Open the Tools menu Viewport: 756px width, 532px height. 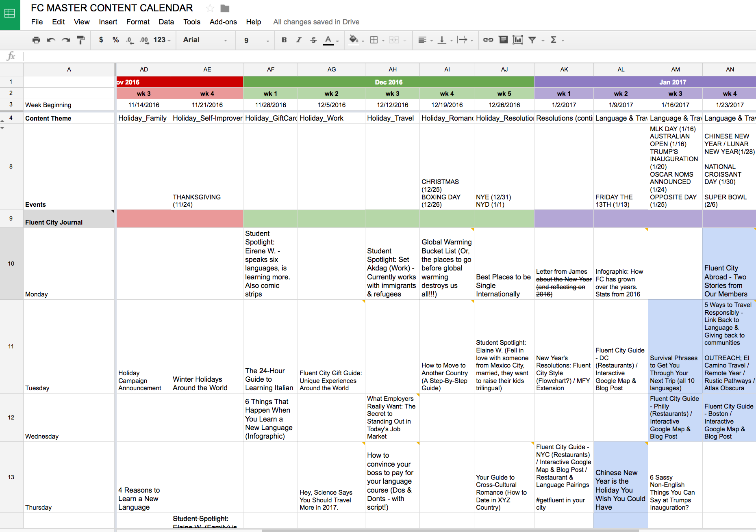pyautogui.click(x=192, y=22)
